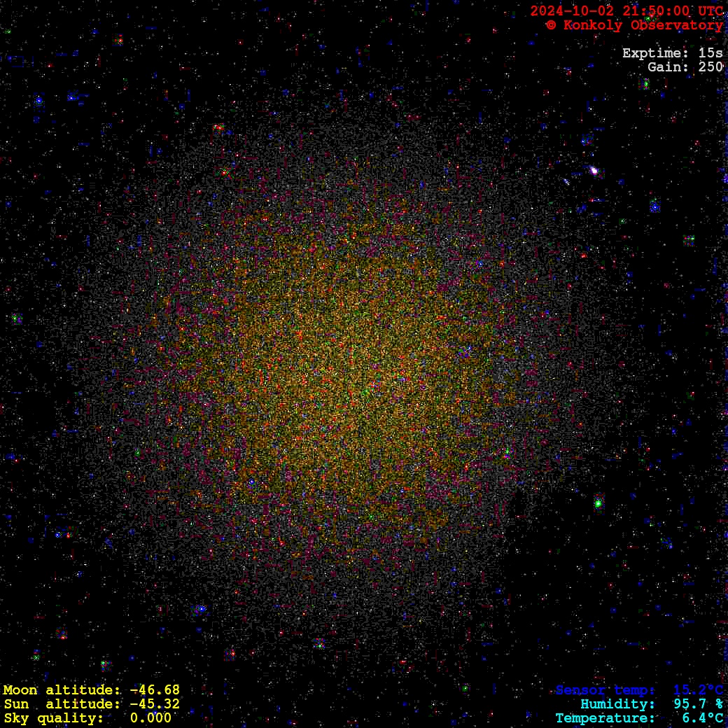
Task: Click the 2024-10-02 21:50:00 UTC timestamp
Action: coord(626,11)
